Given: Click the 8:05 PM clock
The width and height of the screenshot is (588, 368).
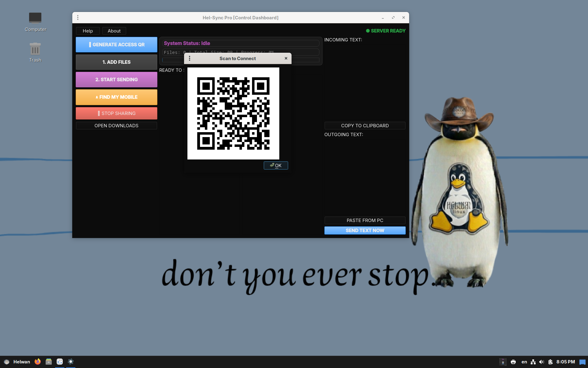Looking at the screenshot, I should pos(566,362).
